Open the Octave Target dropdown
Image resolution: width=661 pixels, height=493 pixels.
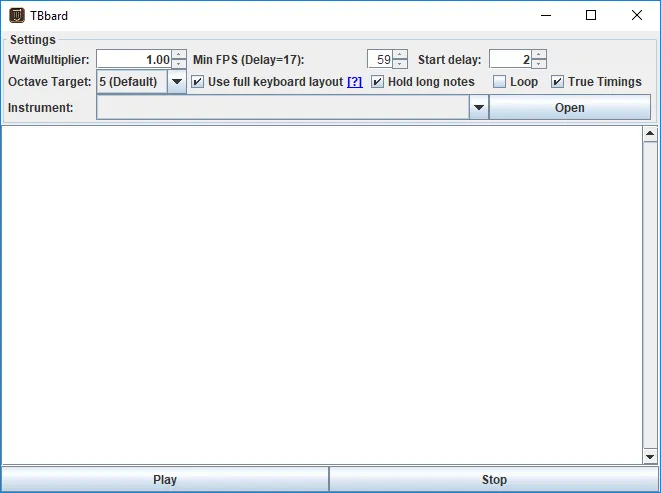pos(177,81)
